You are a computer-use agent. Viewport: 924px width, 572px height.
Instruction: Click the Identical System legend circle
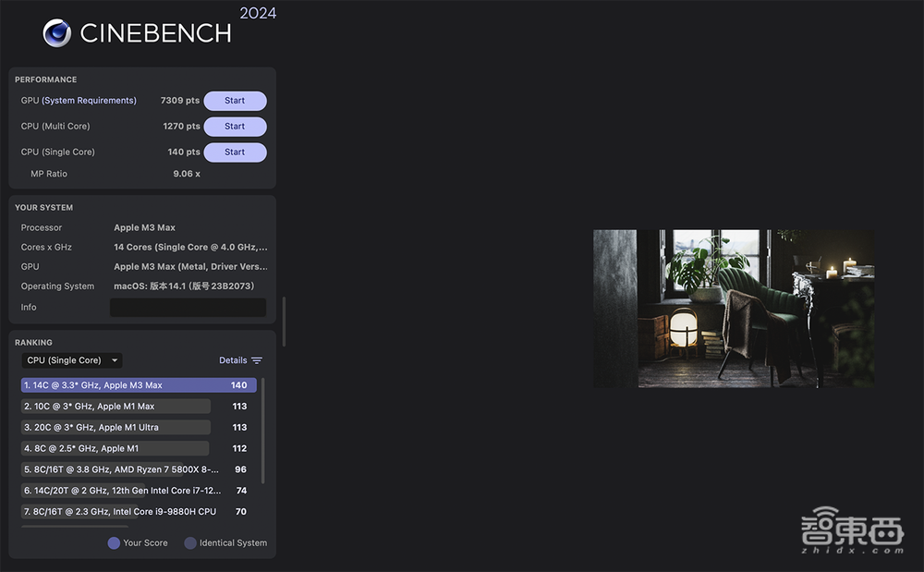click(x=190, y=543)
